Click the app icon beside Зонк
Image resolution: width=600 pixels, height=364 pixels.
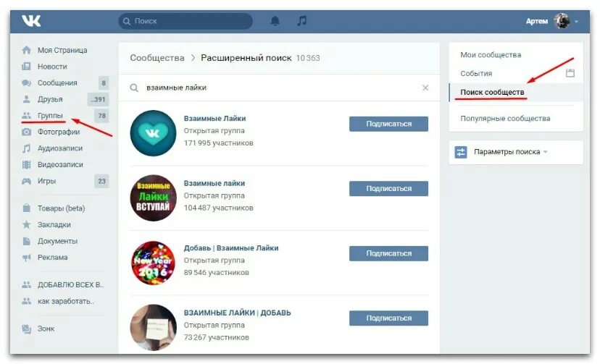tap(26, 329)
